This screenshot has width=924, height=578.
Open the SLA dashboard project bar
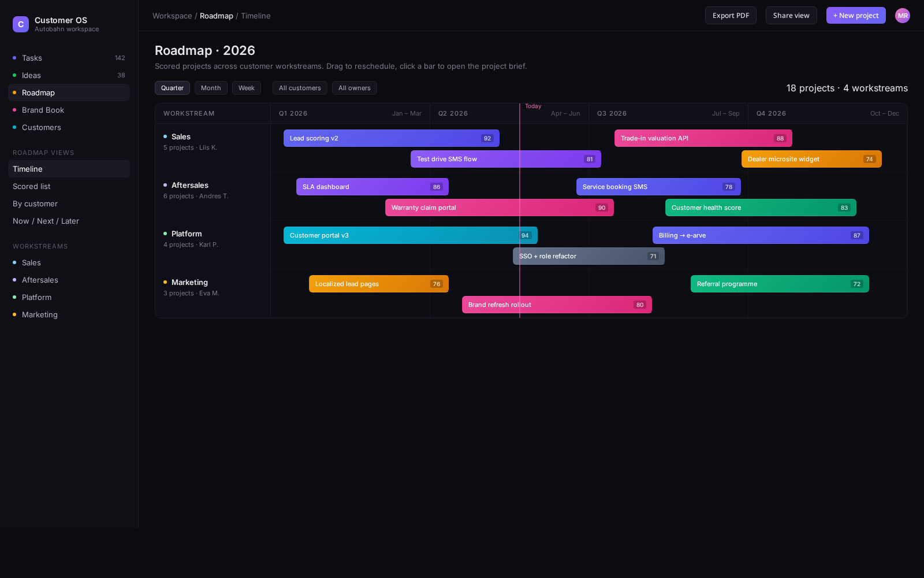click(x=372, y=187)
